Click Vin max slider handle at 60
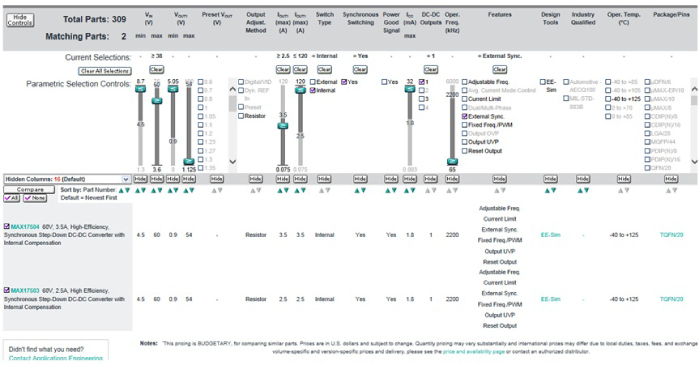This screenshot has width=700, height=369. click(157, 101)
